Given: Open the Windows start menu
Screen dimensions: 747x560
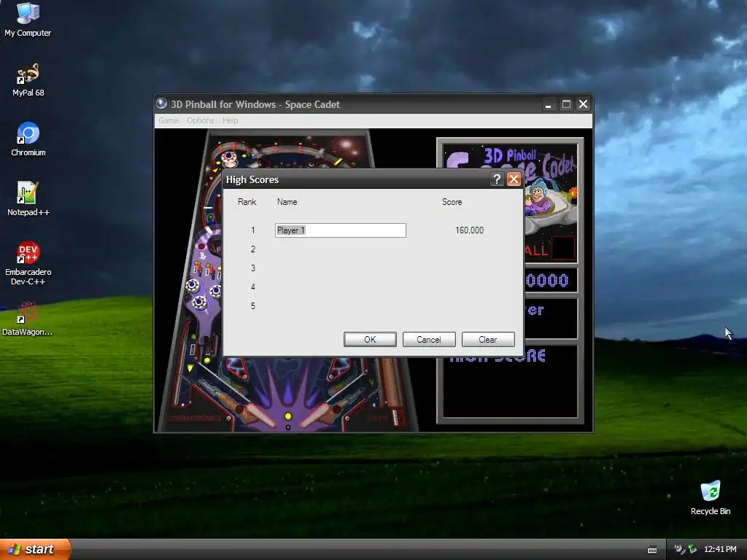Looking at the screenshot, I should click(x=35, y=549).
